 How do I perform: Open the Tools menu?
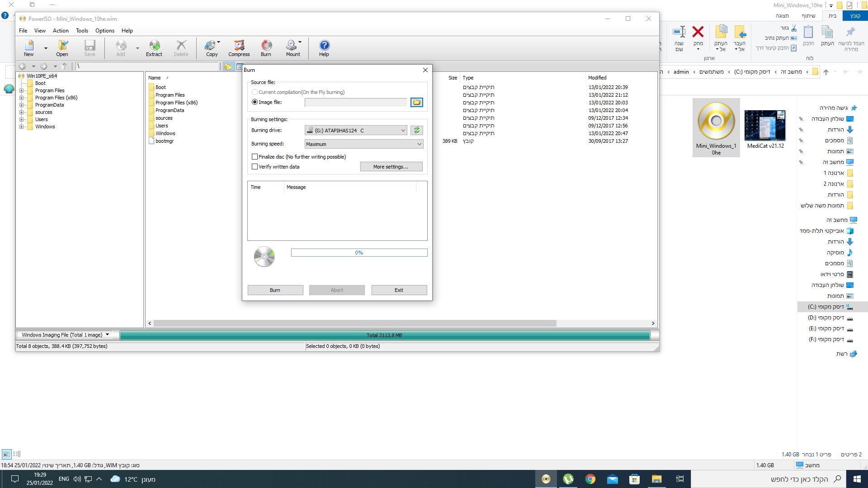[82, 31]
